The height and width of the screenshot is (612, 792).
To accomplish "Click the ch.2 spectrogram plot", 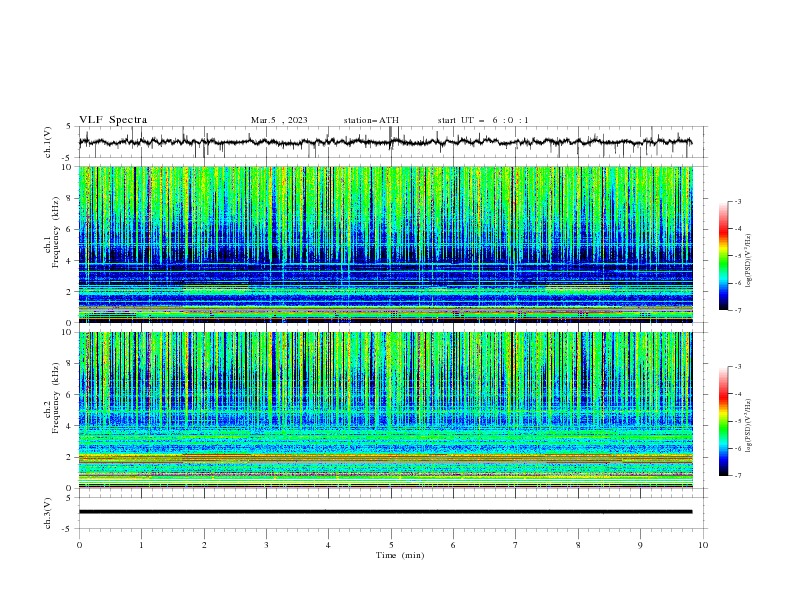I will 386,410.
